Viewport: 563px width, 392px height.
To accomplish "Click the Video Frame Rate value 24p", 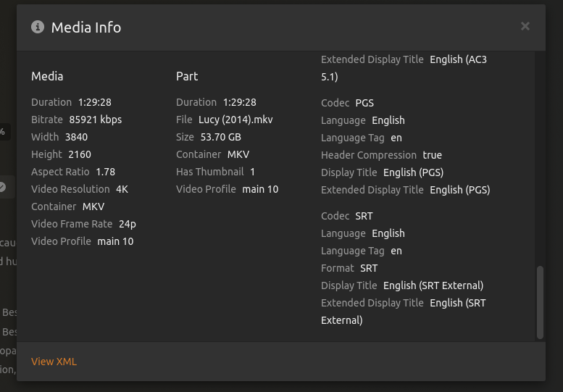I will (x=127, y=224).
